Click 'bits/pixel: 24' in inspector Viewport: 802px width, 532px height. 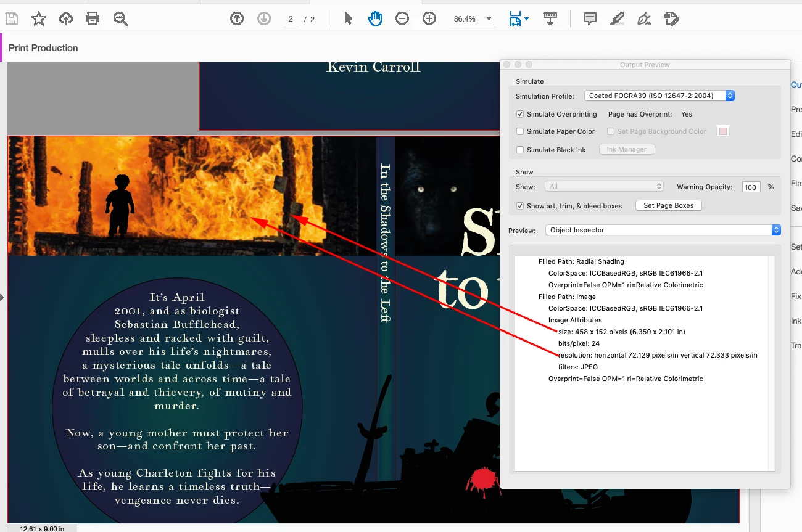[x=579, y=343]
